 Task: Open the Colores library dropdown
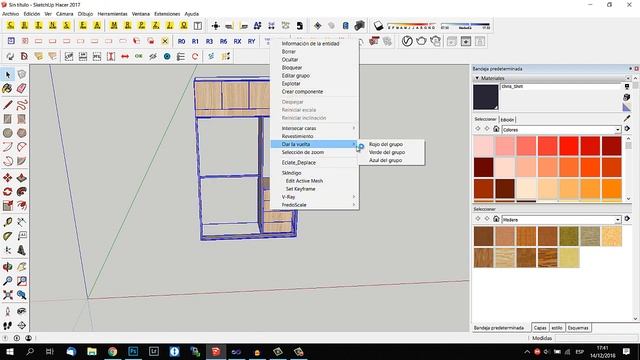click(561, 129)
